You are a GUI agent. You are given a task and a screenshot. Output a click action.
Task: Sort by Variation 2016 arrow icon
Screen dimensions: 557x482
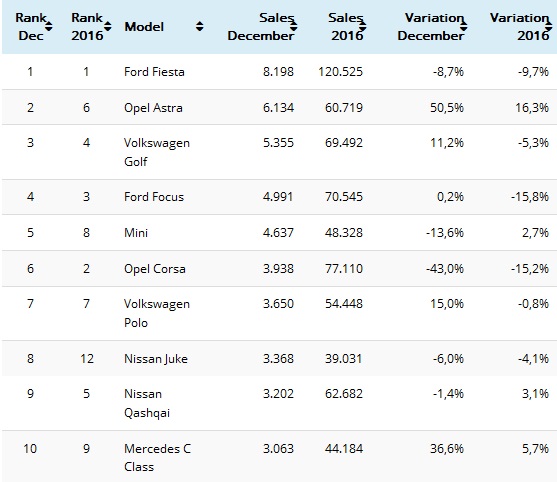(549, 26)
